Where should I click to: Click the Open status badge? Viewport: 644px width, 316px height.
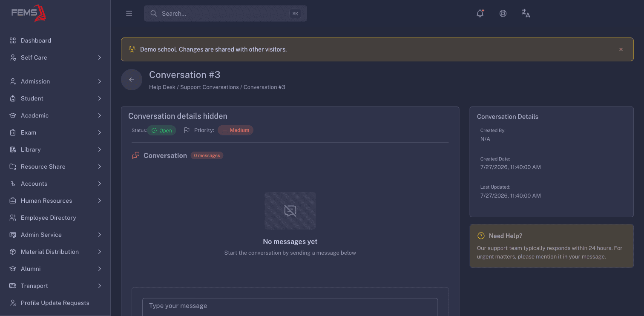[162, 130]
